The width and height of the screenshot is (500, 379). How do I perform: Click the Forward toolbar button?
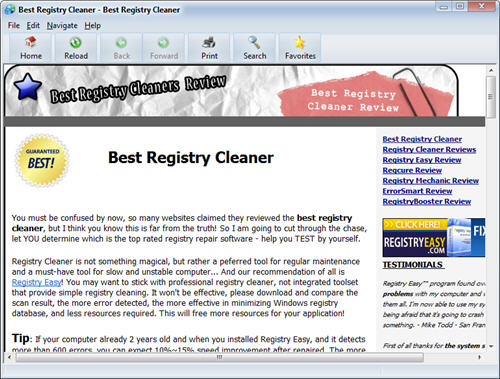pos(164,48)
